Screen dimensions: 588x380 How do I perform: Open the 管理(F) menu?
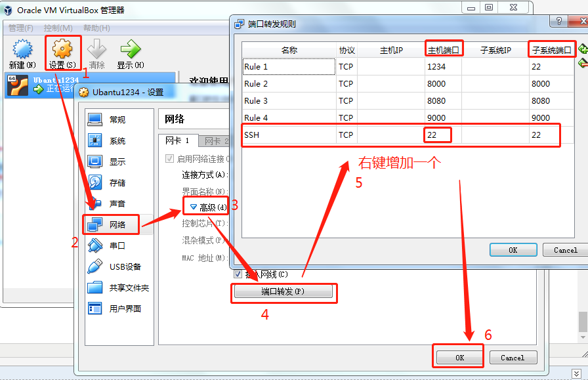click(x=20, y=28)
